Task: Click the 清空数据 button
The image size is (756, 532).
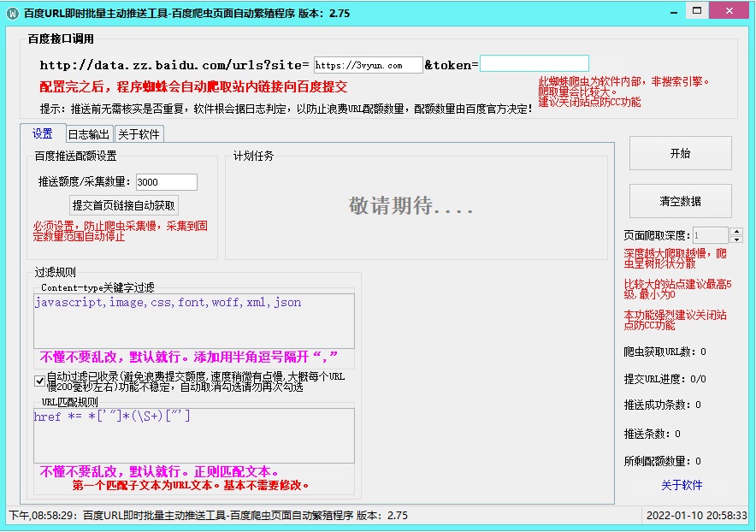Action: (x=681, y=201)
